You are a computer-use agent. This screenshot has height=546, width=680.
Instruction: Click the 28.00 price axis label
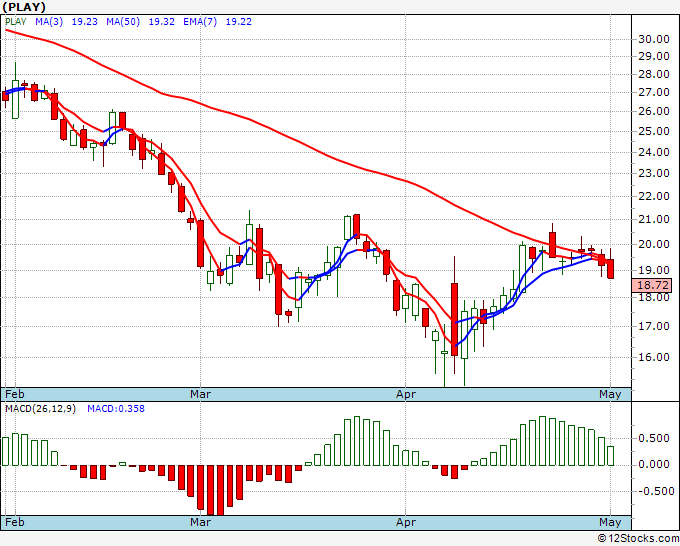coord(654,74)
